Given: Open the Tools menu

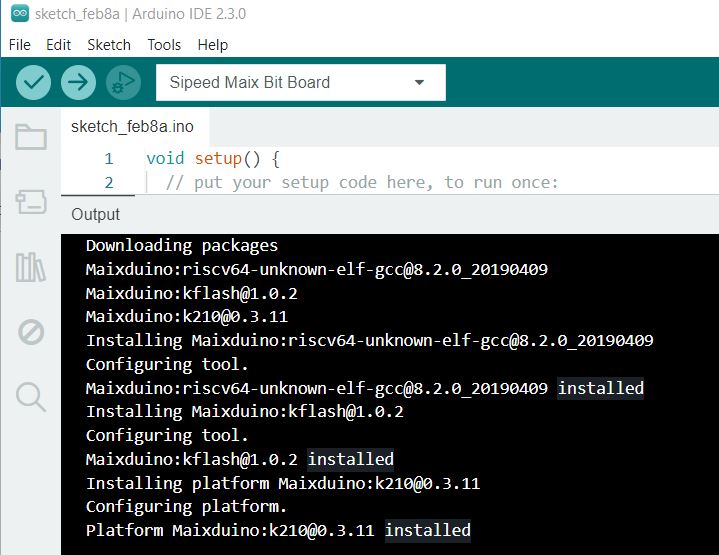Looking at the screenshot, I should click(164, 45).
